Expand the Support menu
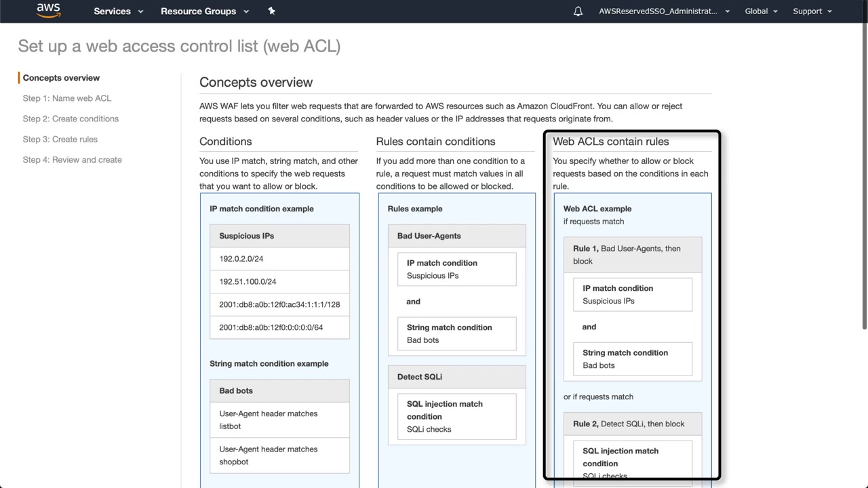 pyautogui.click(x=812, y=12)
